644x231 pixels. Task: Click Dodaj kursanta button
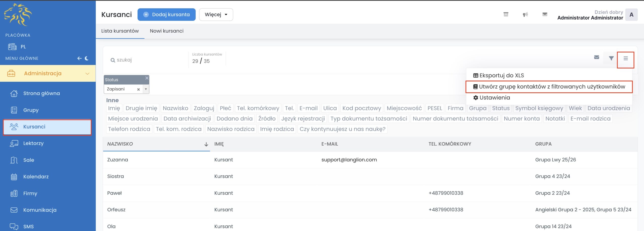pos(166,15)
